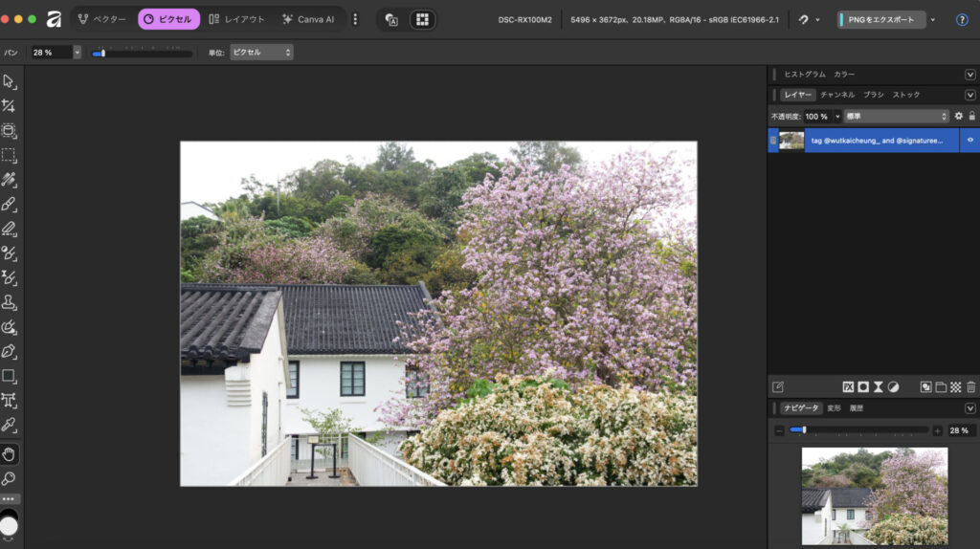Toggle the layer lock icon

coord(971,116)
